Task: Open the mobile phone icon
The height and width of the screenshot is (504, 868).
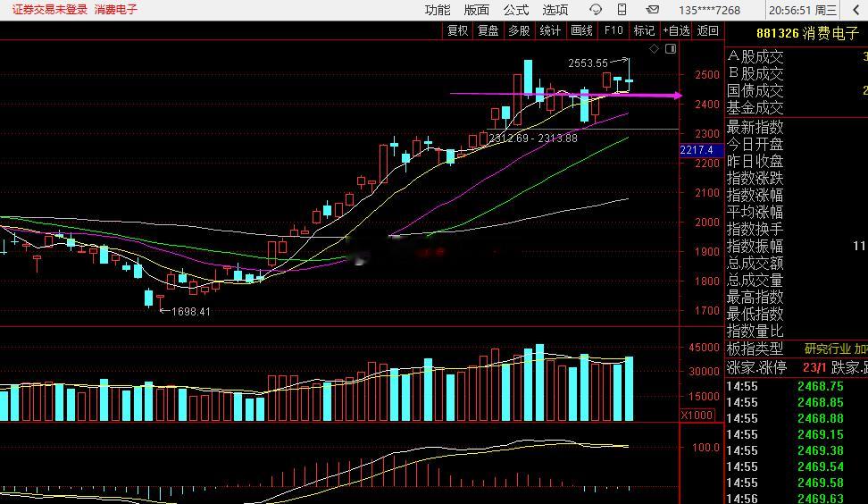Action: [622, 10]
